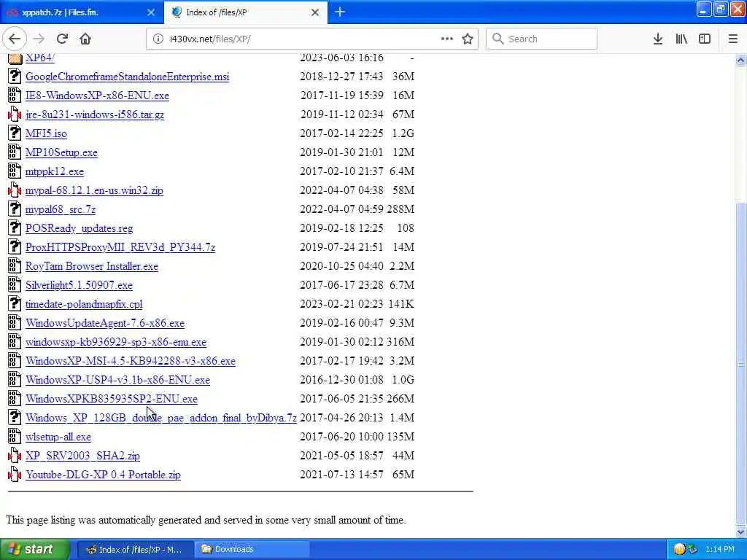Open the Downloads window from taskbar
This screenshot has width=747, height=560.
[x=252, y=550]
